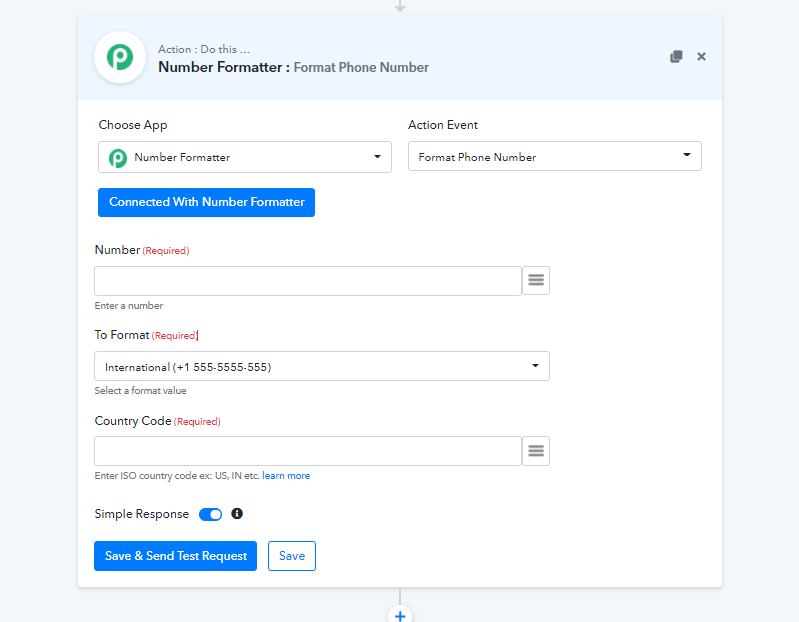Expand the To Format dropdown
This screenshot has width=799, height=622.
(x=322, y=366)
